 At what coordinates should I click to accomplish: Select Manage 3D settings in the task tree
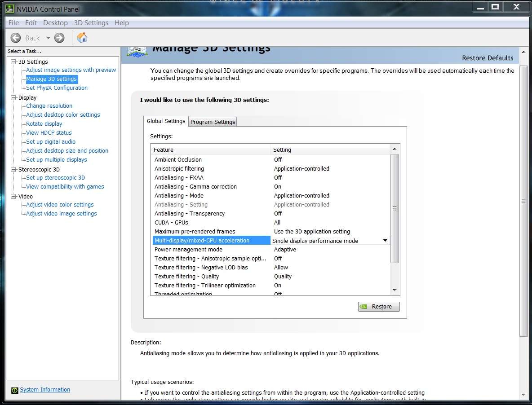click(52, 79)
